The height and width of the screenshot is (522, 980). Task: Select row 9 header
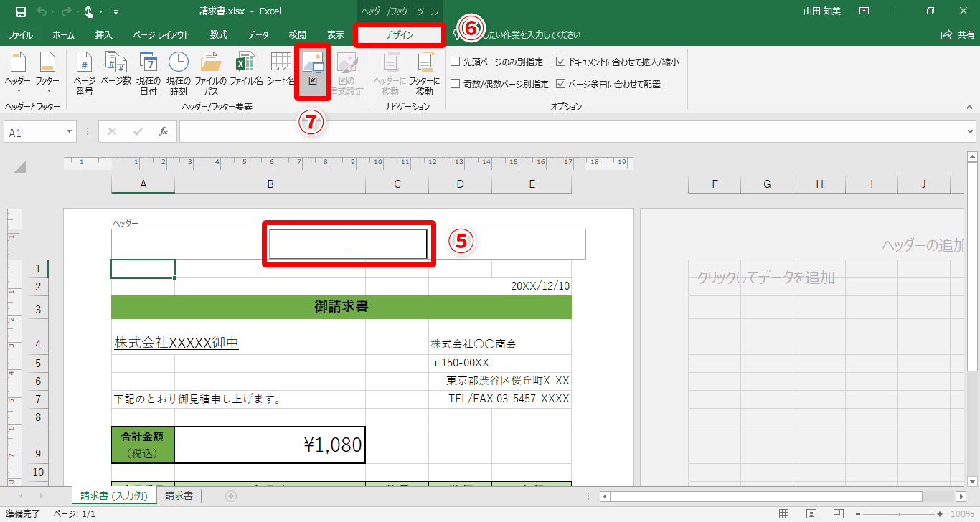(x=38, y=445)
